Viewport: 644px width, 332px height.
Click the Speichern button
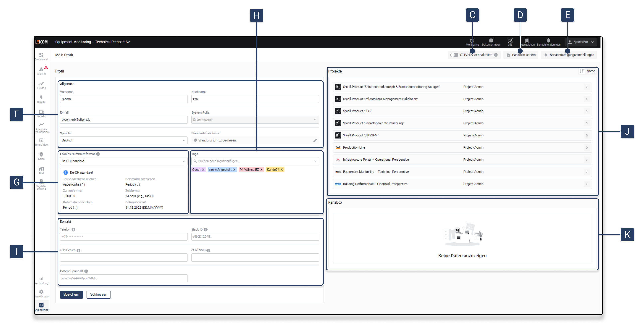(71, 295)
